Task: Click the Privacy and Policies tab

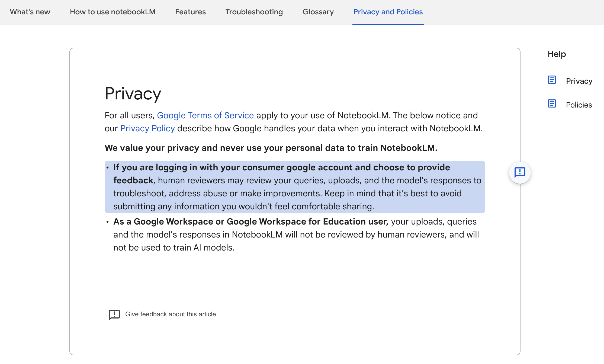Action: 388,12
